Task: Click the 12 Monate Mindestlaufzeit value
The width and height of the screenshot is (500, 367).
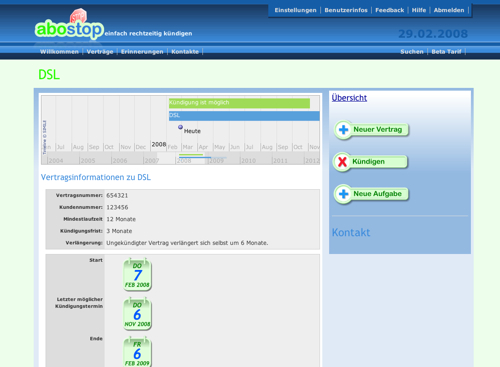Action: [121, 219]
